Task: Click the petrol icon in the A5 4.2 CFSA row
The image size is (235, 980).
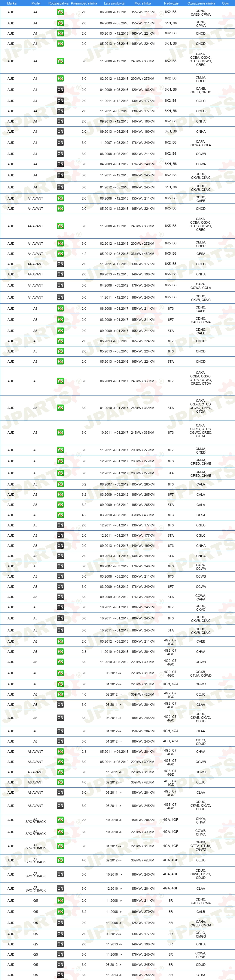Action: click(x=60, y=515)
